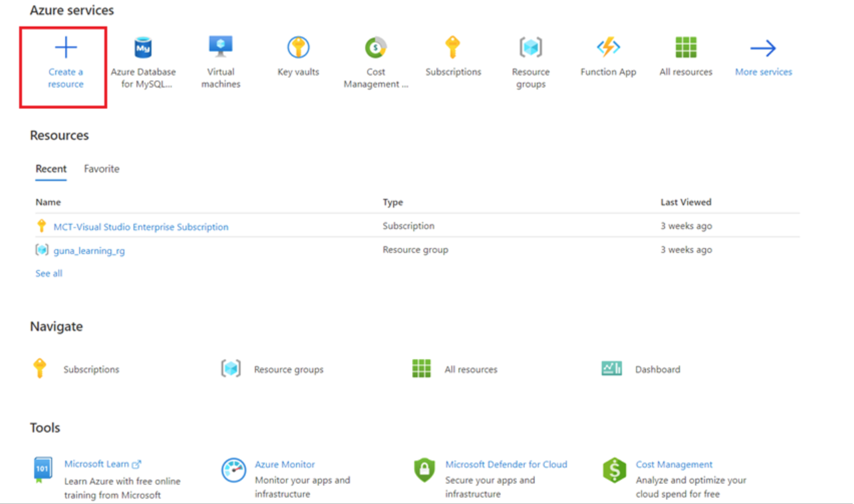Click the Last Viewed column header
The height and width of the screenshot is (504, 854).
(686, 202)
